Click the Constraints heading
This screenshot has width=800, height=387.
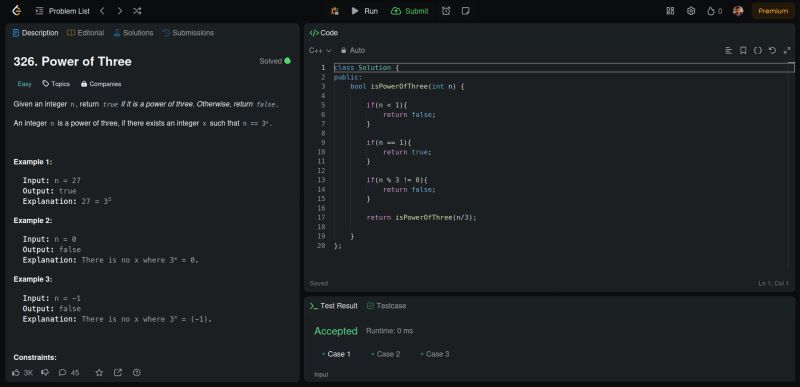tap(35, 357)
